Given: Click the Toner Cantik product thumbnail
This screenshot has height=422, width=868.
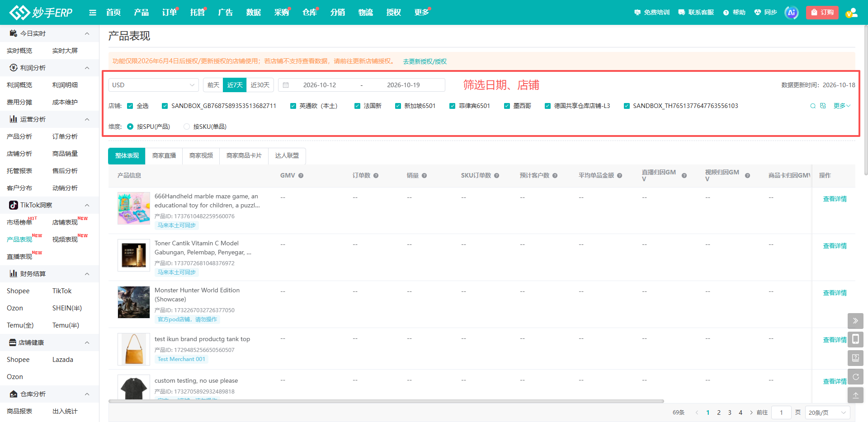Looking at the screenshot, I should (x=134, y=255).
